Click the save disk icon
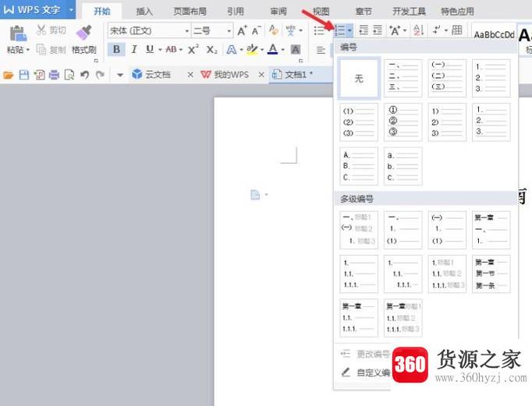 [x=23, y=75]
